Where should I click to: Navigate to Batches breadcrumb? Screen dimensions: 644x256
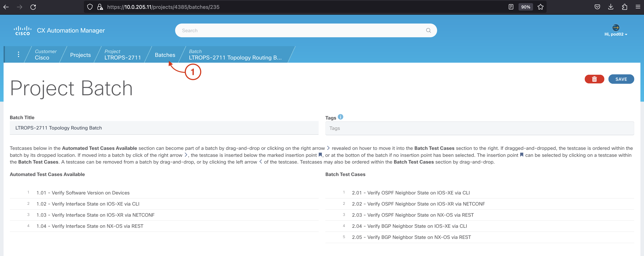coord(165,55)
